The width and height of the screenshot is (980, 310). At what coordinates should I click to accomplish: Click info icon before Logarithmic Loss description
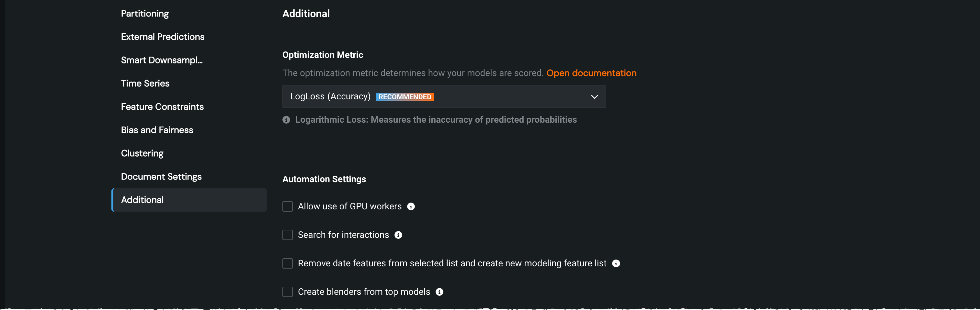click(287, 120)
